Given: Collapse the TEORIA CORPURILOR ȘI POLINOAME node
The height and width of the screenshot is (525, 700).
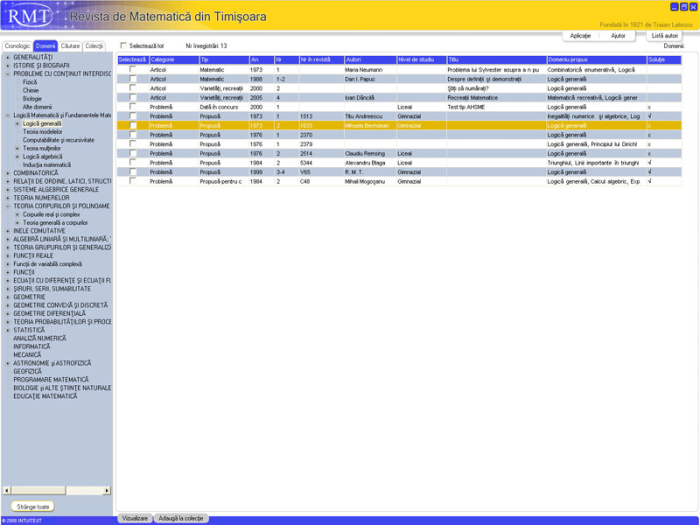Looking at the screenshot, I should 8,206.
